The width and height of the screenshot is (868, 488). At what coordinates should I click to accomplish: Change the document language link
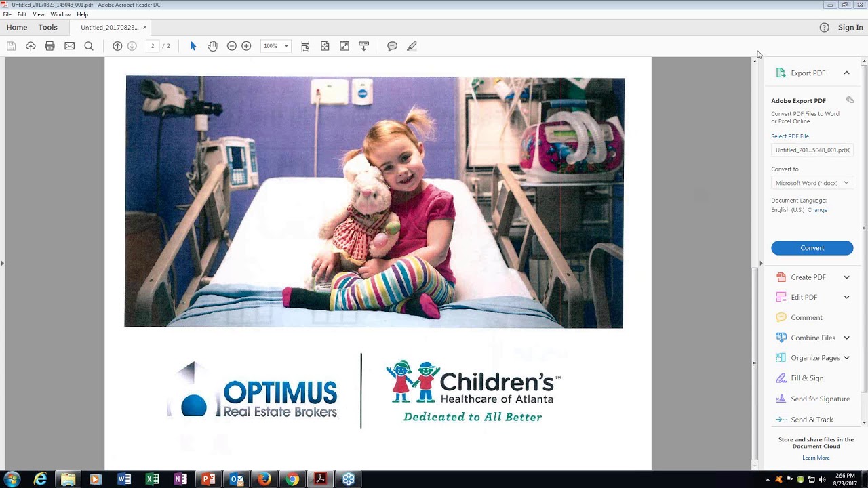coord(817,210)
